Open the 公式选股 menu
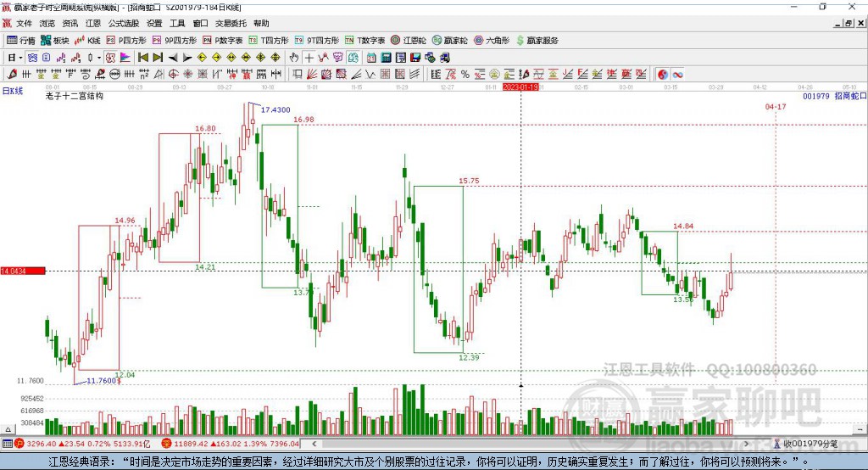The width and height of the screenshot is (868, 470). (x=124, y=23)
